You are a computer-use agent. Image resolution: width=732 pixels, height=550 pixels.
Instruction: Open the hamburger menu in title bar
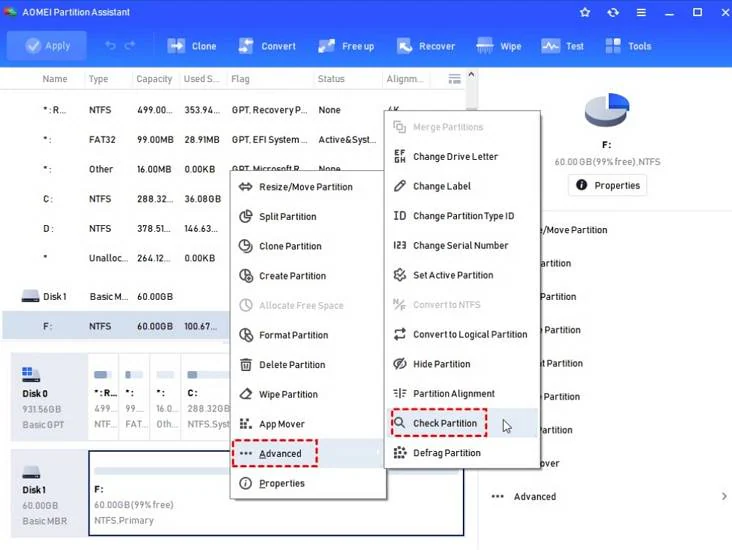pos(641,13)
